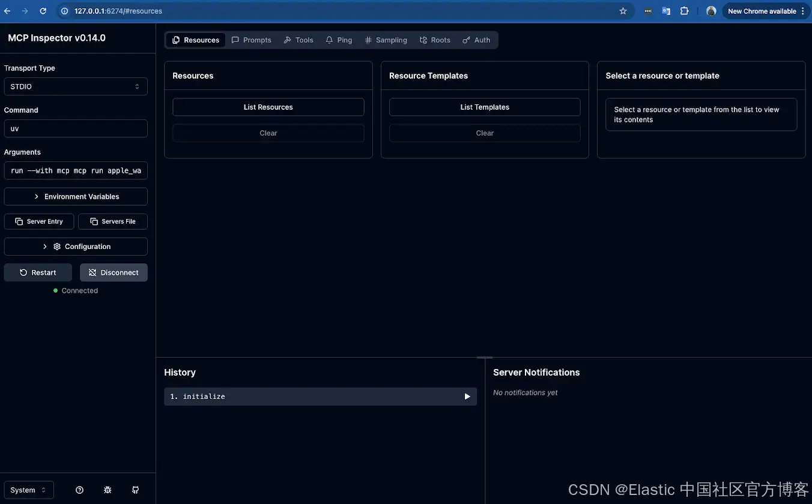Go to the Roots tab
812x504 pixels.
(435, 40)
